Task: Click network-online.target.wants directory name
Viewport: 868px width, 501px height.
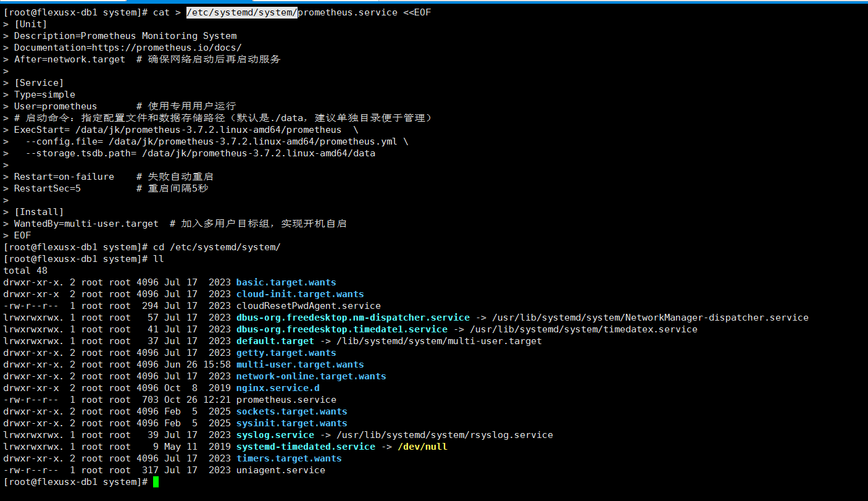Action: (311, 376)
